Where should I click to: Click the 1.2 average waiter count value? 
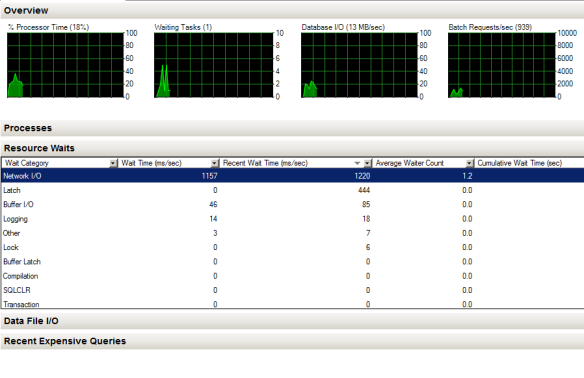467,176
